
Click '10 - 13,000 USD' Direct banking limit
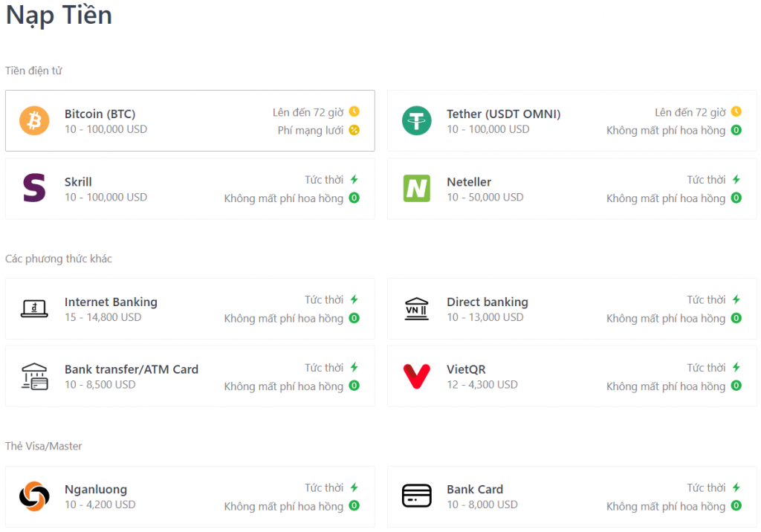485,317
